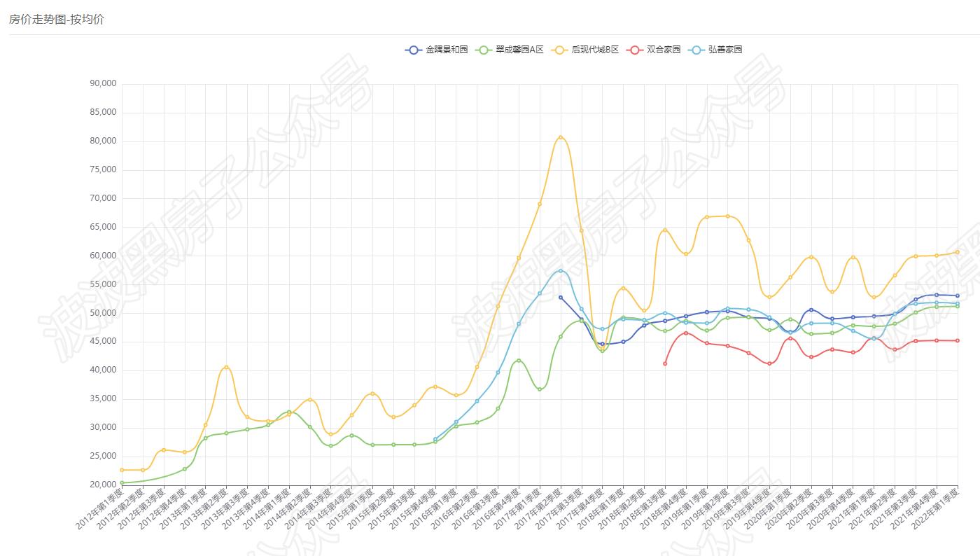
Task: Click the 房价走势图-按均价 chart title
Action: click(x=57, y=19)
